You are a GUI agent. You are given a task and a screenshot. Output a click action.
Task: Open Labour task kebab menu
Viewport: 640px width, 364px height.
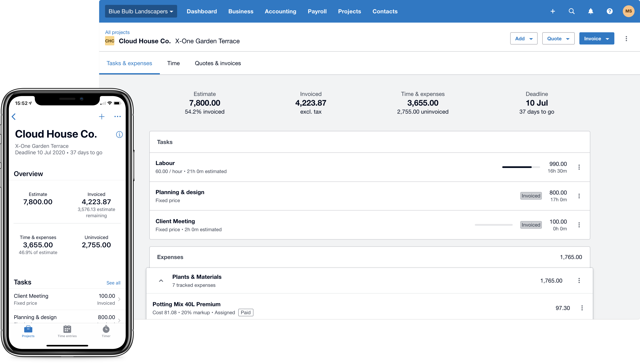coord(579,167)
